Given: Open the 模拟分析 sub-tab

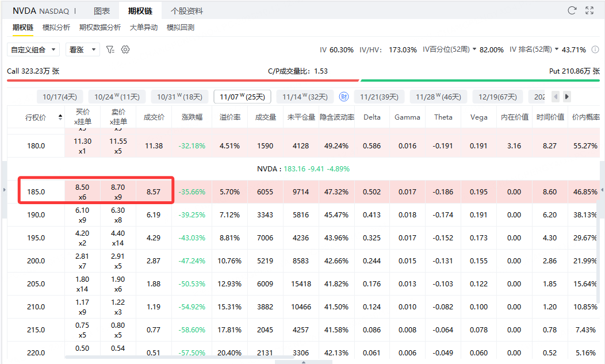Looking at the screenshot, I should [56, 28].
